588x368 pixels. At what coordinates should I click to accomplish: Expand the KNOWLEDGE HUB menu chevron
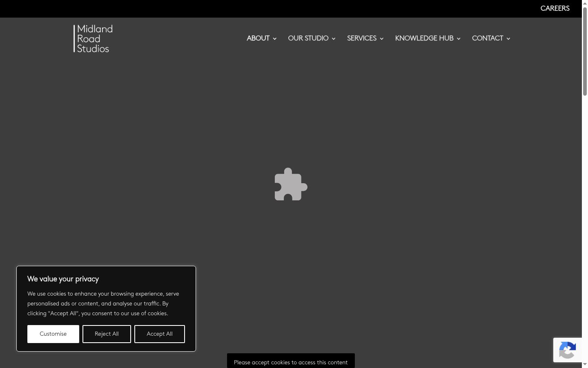pos(459,39)
